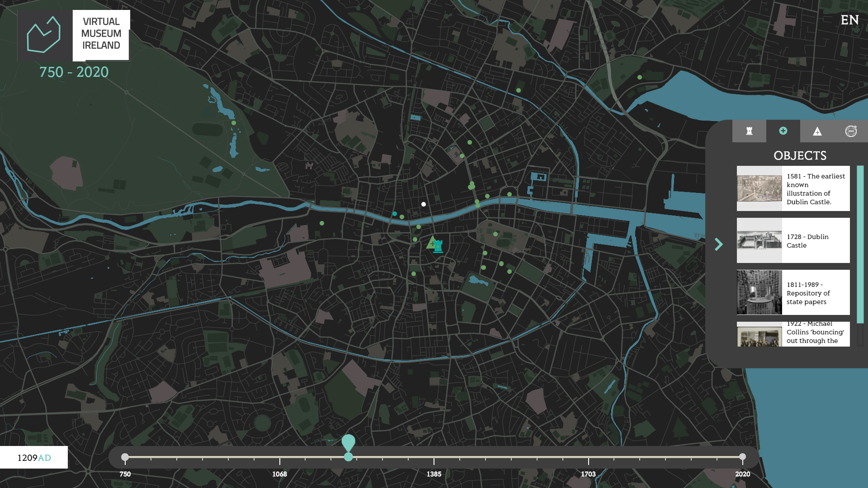Open 1922 Michael Collins object entry
This screenshot has height=488, width=868.
[793, 334]
